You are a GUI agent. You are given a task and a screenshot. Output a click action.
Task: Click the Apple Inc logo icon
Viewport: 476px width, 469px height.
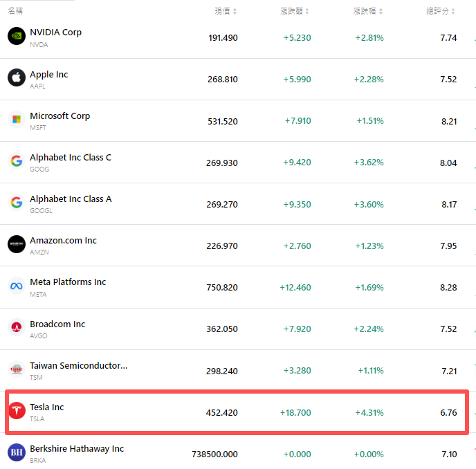17,77
